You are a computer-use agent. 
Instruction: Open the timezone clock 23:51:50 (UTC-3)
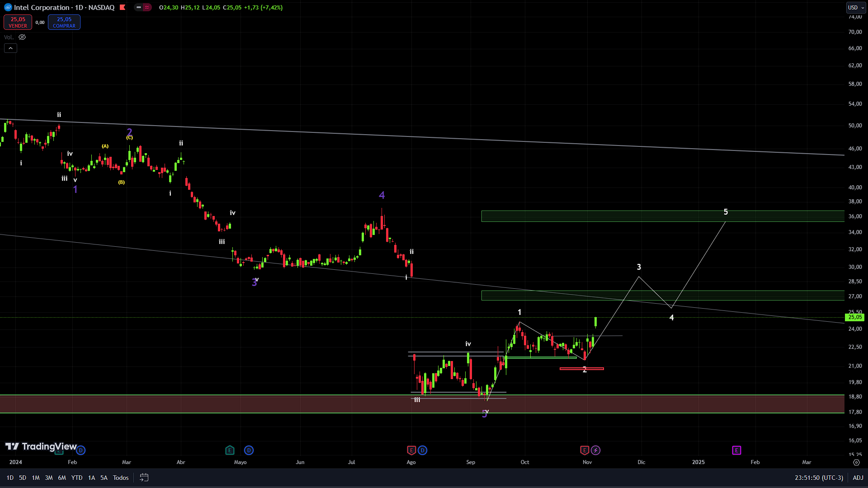click(x=819, y=478)
